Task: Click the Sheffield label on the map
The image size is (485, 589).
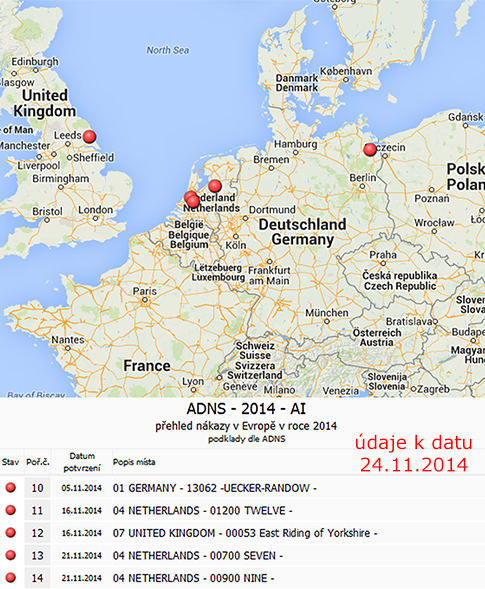Action: tap(93, 158)
